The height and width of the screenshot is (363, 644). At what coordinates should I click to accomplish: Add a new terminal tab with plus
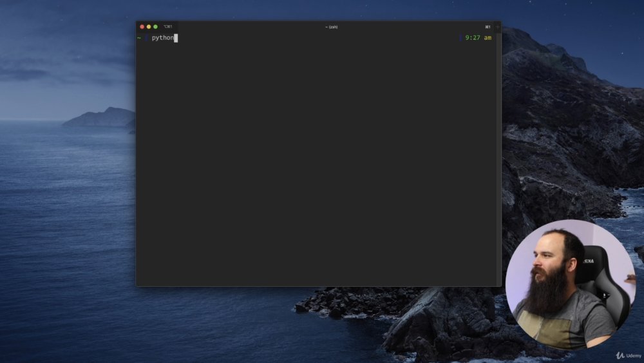[497, 26]
